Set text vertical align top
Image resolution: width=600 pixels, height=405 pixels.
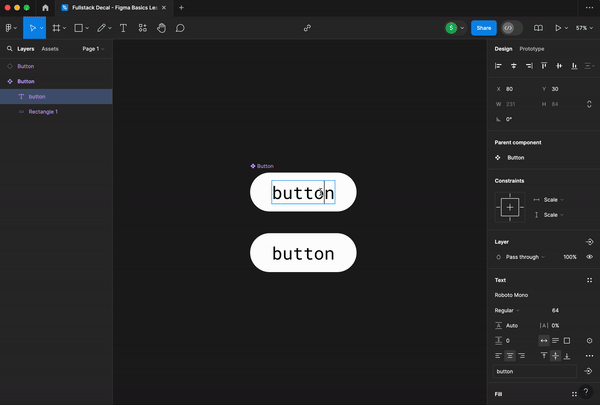[544, 356]
